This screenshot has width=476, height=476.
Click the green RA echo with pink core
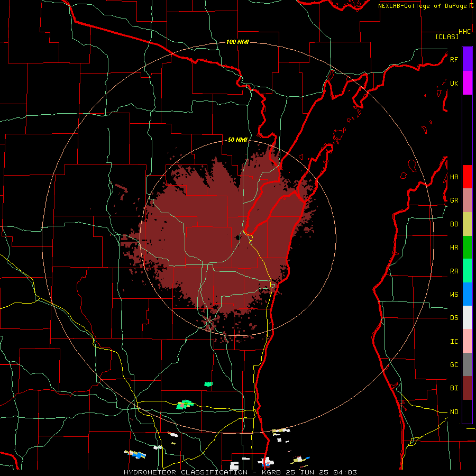[x=185, y=405]
